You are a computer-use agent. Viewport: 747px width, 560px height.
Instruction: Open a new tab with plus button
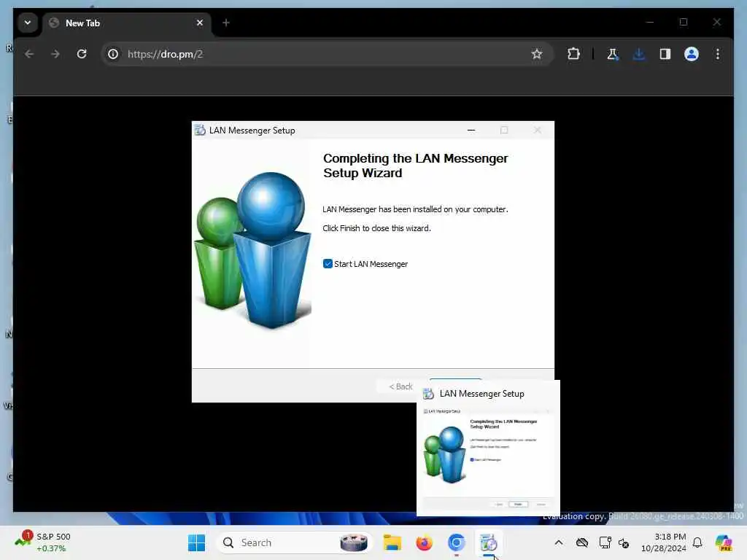pos(226,23)
